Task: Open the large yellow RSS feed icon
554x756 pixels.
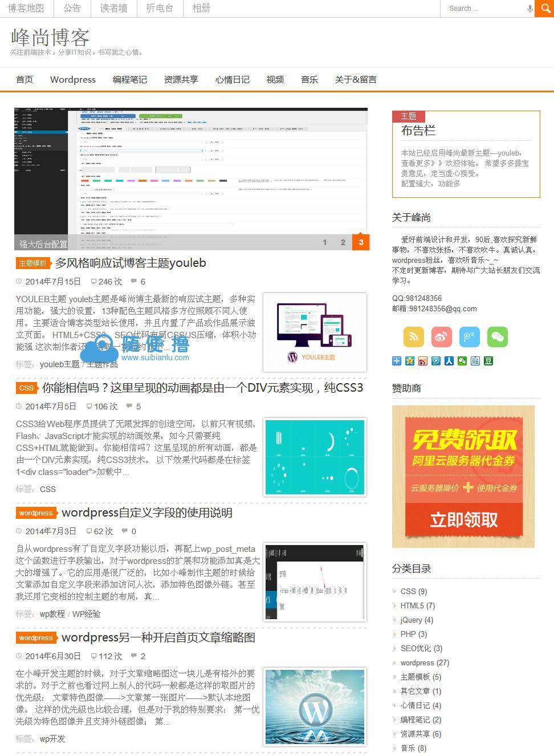Action: [x=414, y=337]
